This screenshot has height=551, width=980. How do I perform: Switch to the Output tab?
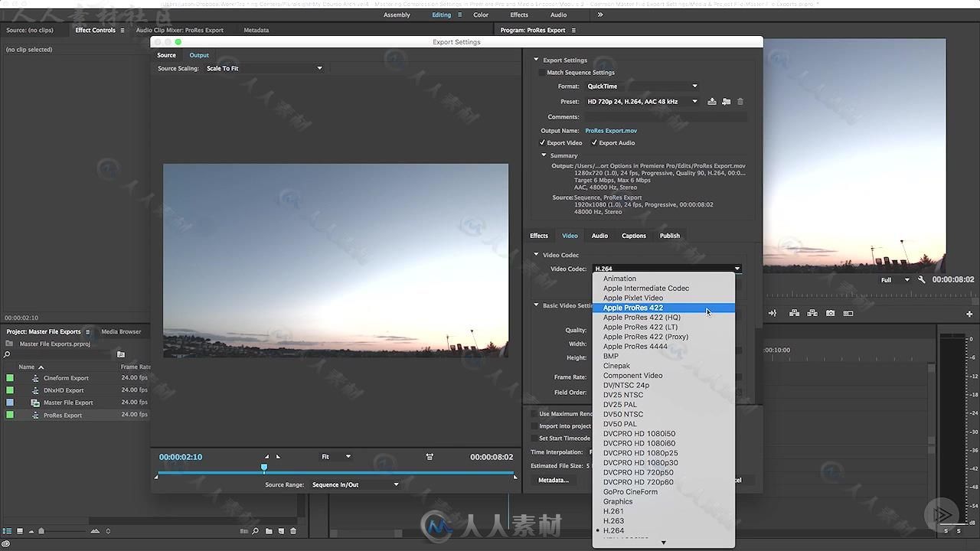(199, 55)
